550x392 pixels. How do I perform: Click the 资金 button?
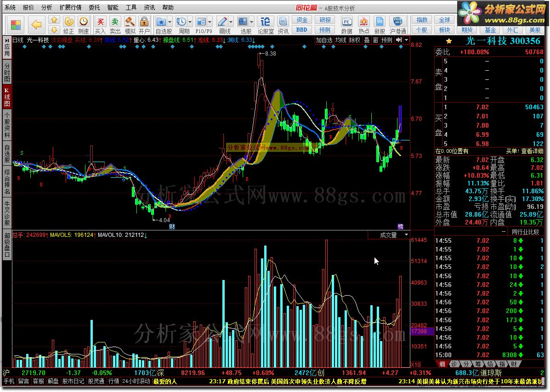(302, 20)
